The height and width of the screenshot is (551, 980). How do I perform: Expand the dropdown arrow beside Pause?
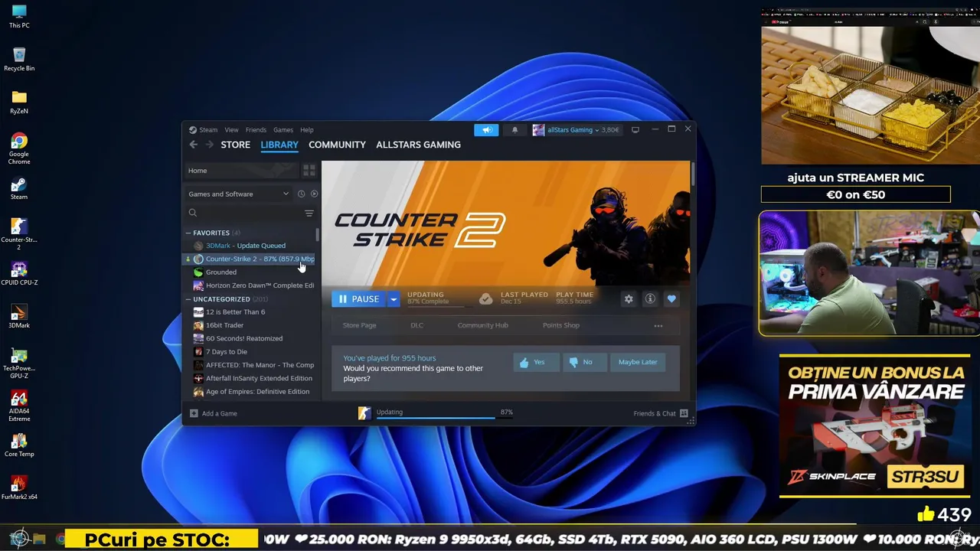pyautogui.click(x=394, y=299)
